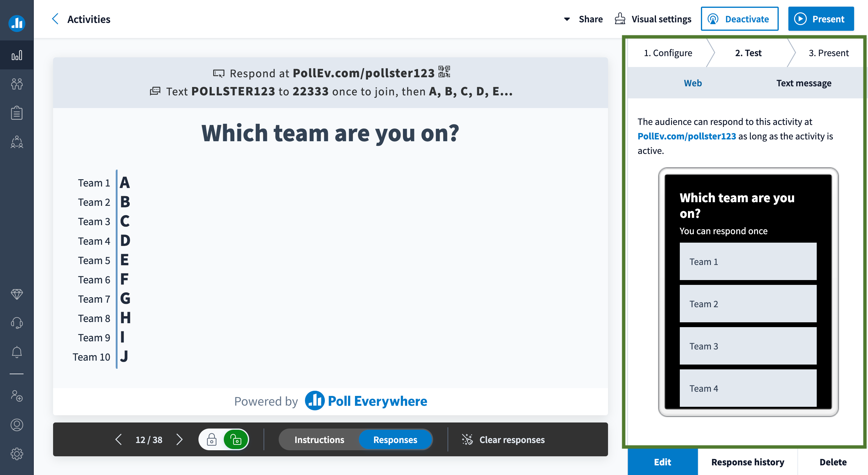Viewport: 868px width, 475px height.
Task: Click the Delete button
Action: (833, 462)
